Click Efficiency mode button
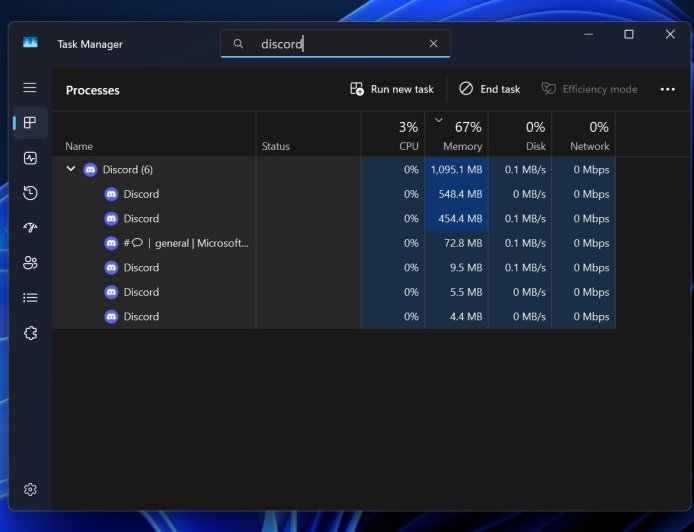The image size is (694, 532). [x=590, y=89]
